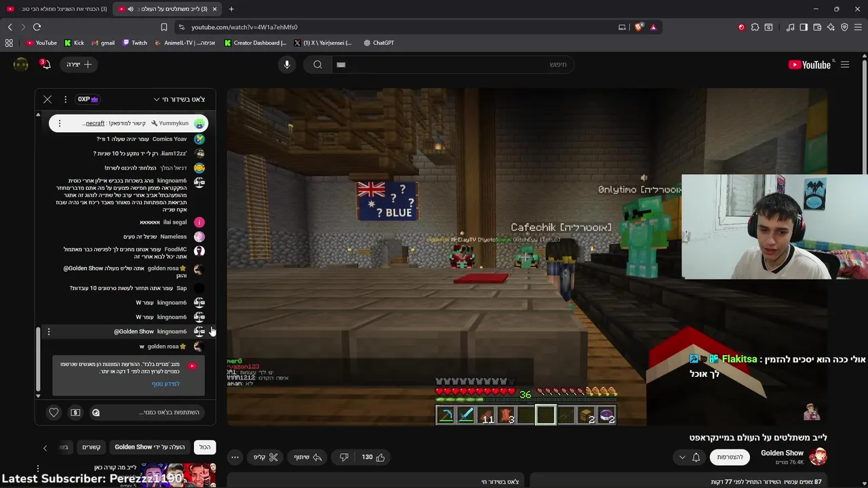Open the apps grid in bookmarks bar
This screenshot has height=488, width=868.
tap(9, 43)
